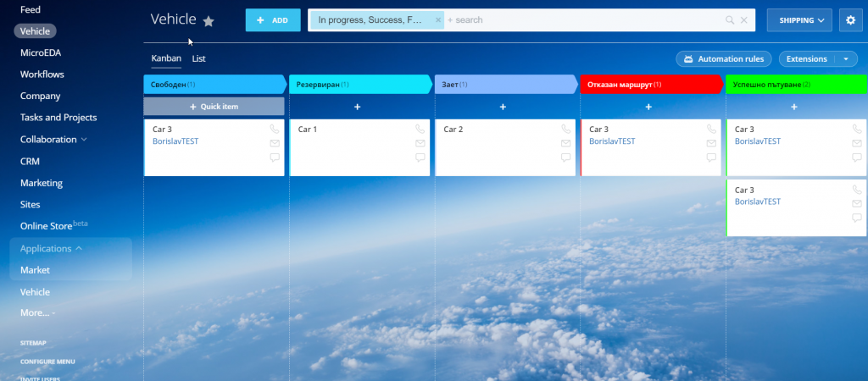Click the favorite star next to Vehicle title
Screen dimensions: 868x381
pos(209,21)
